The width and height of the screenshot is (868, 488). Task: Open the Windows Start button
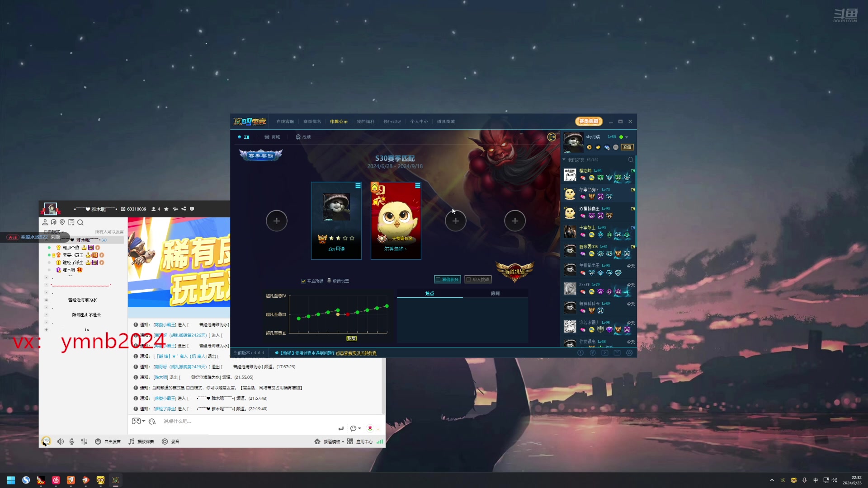point(11,480)
